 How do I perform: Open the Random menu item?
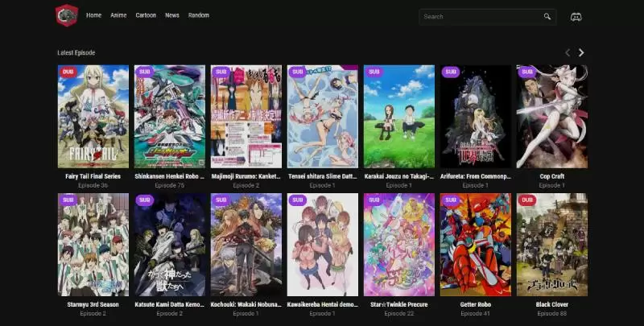[198, 15]
